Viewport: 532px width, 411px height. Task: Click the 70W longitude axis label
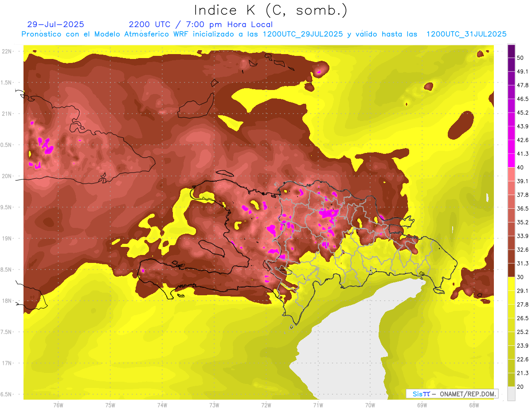(370, 405)
